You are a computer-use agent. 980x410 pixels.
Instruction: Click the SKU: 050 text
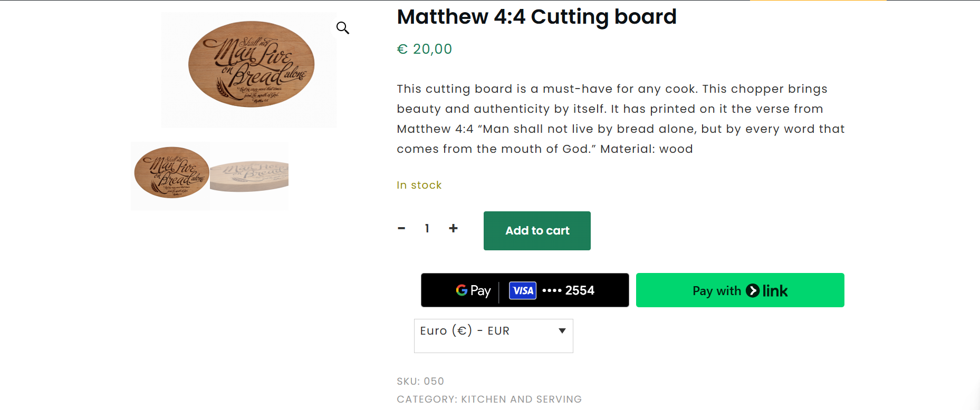tap(420, 381)
